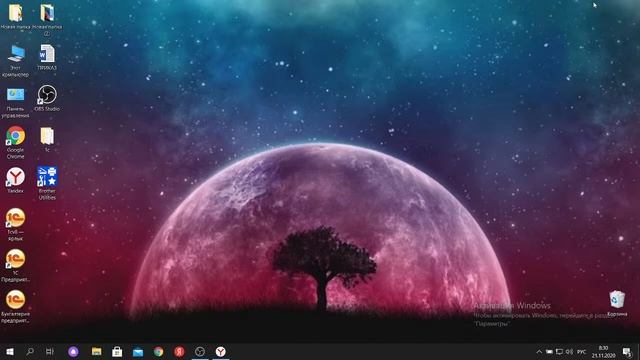Select the Этот компьютер desktop icon
Viewport: 640px width, 360px height.
(16, 61)
